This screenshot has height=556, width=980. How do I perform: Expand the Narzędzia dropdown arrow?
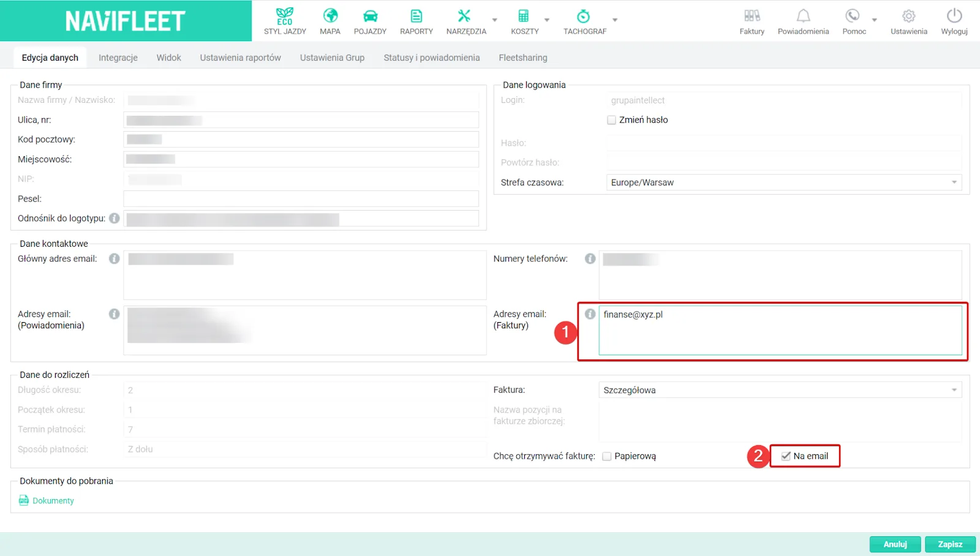[495, 20]
